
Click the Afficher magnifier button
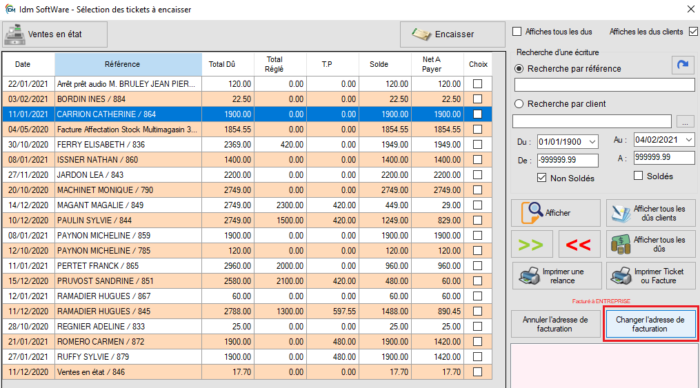(x=556, y=213)
